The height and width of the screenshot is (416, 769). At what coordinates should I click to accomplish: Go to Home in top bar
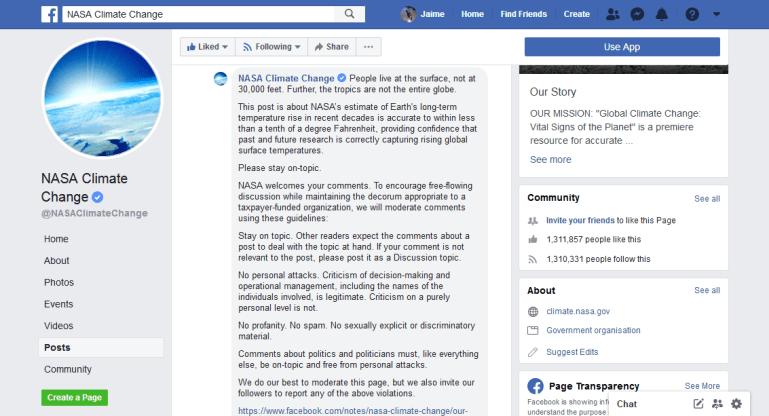pos(472,14)
